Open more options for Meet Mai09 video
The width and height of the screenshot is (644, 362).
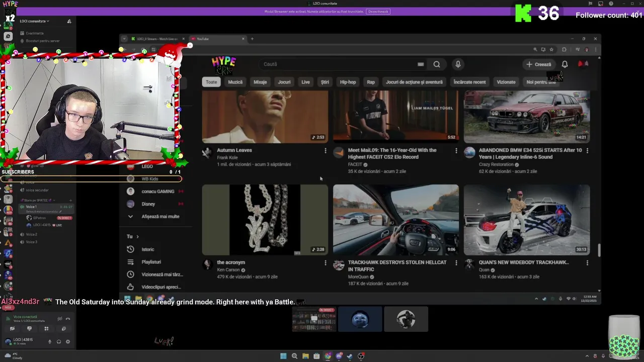456,150
